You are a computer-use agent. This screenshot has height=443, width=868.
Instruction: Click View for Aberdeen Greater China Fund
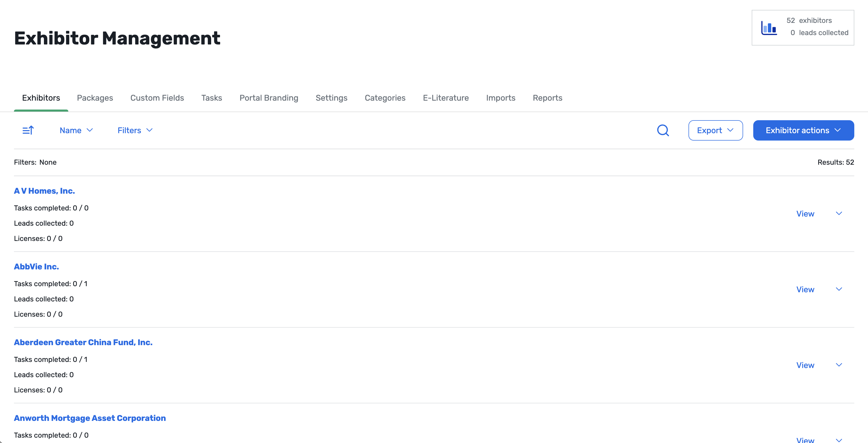[x=805, y=365]
